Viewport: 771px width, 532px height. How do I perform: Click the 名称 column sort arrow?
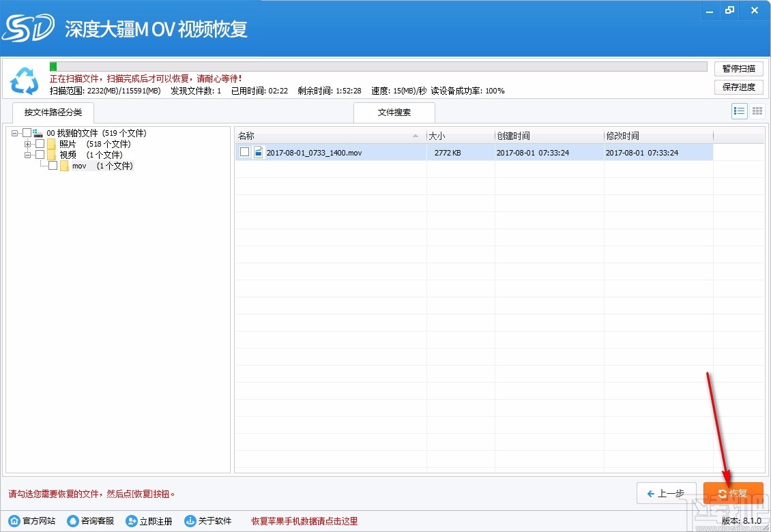[x=415, y=136]
